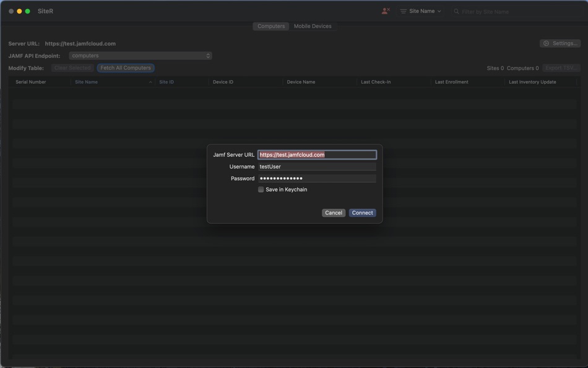Image resolution: width=588 pixels, height=368 pixels.
Task: Click the green zoom window button
Action: point(27,11)
